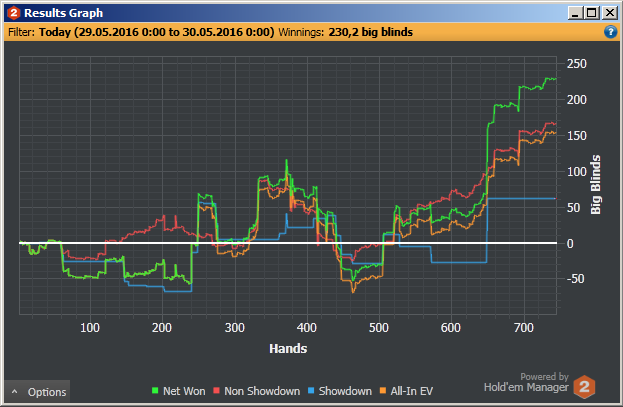Screen dimensions: 623x407
Task: Click the red Non Showdown legend swatch
Action: tap(217, 390)
